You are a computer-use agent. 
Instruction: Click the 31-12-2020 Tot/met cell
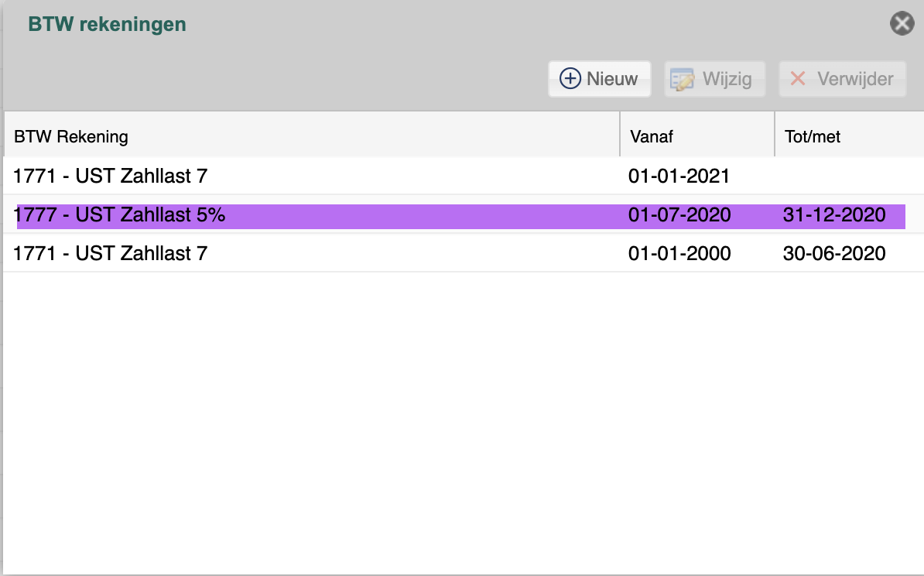(833, 215)
